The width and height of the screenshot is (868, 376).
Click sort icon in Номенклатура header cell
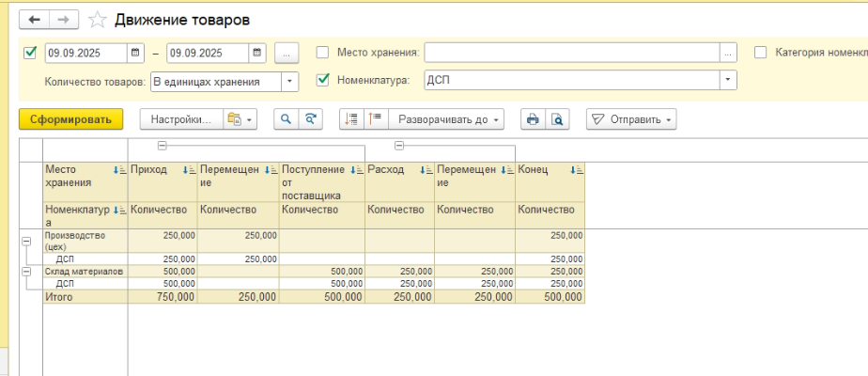pos(119,211)
